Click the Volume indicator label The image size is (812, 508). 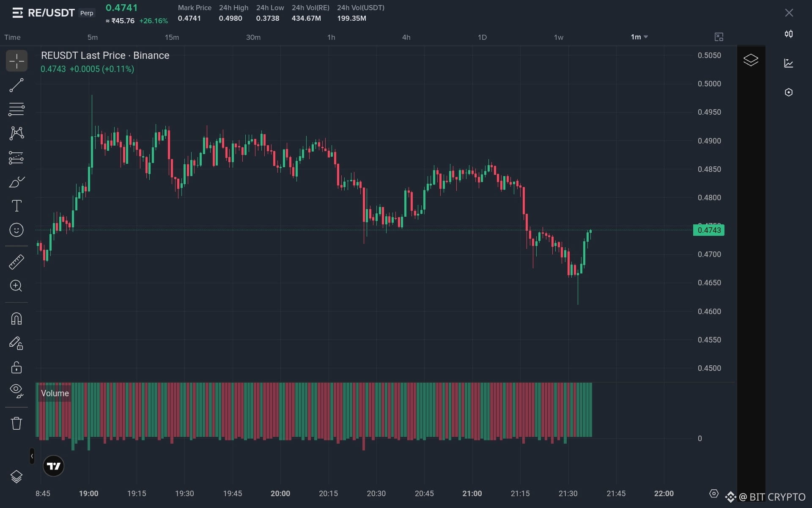tap(55, 393)
